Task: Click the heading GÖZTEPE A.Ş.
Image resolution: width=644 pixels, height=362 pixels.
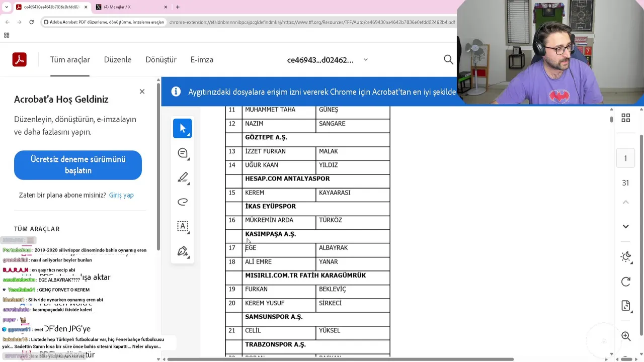Action: click(x=266, y=137)
